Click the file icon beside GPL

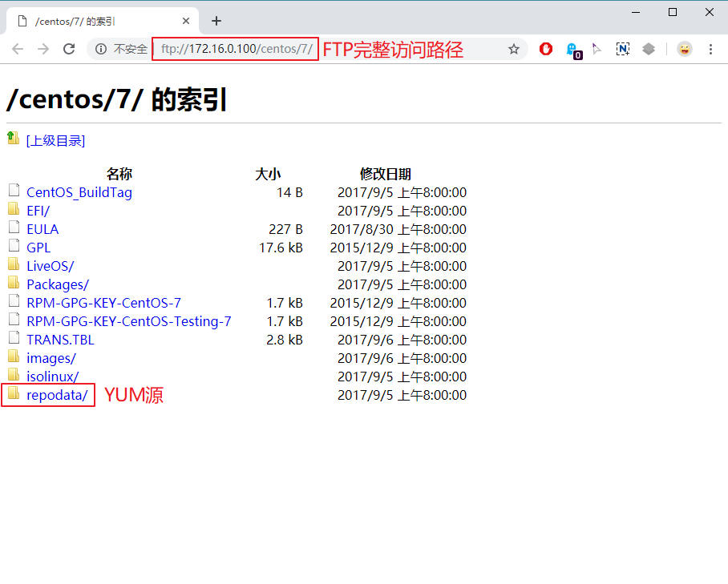pyautogui.click(x=14, y=246)
